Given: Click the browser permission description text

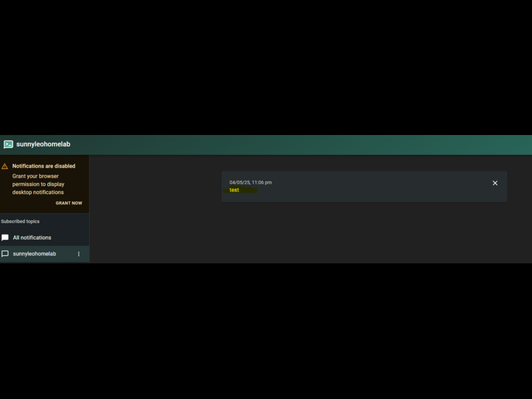Looking at the screenshot, I should 38,184.
